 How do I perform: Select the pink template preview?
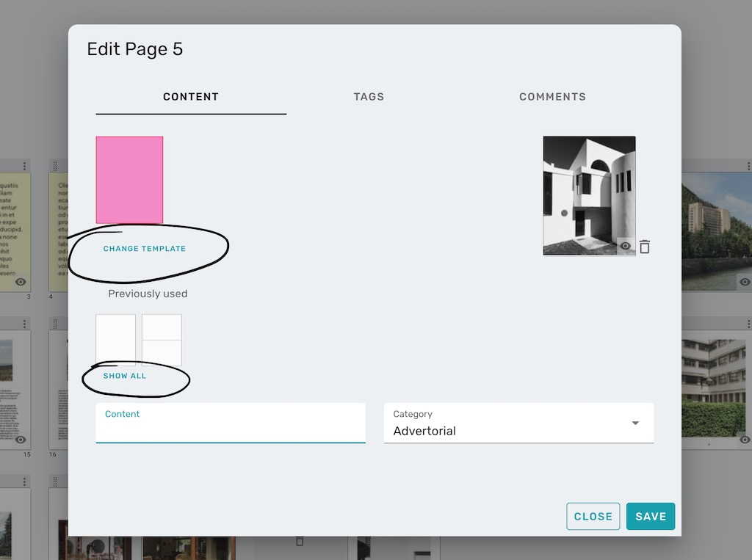pos(129,180)
